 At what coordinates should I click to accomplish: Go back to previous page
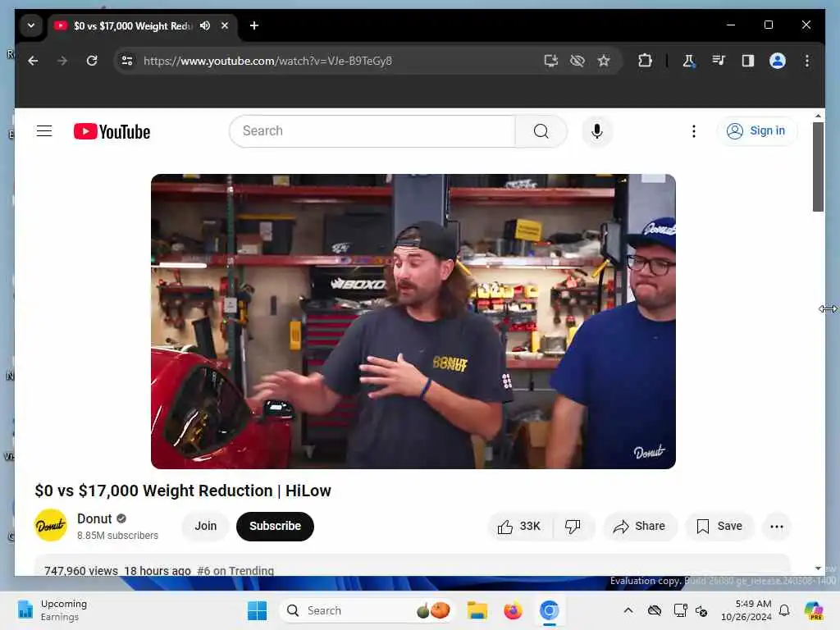[33, 61]
